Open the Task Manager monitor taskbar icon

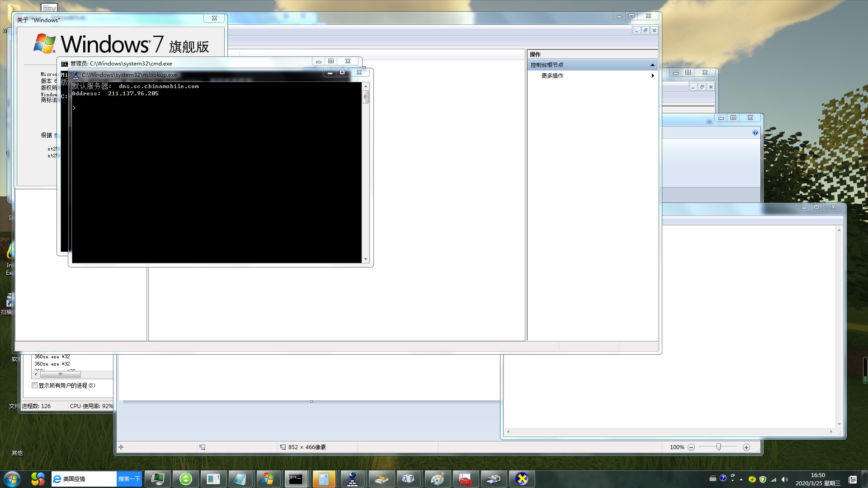157,479
